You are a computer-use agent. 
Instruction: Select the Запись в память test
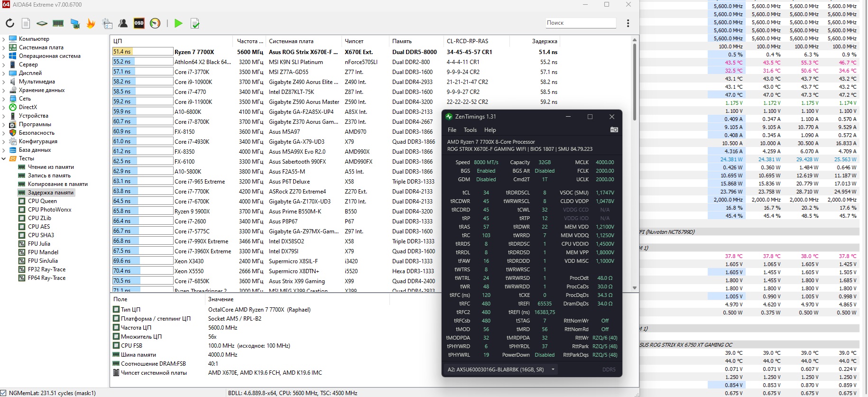pyautogui.click(x=49, y=175)
